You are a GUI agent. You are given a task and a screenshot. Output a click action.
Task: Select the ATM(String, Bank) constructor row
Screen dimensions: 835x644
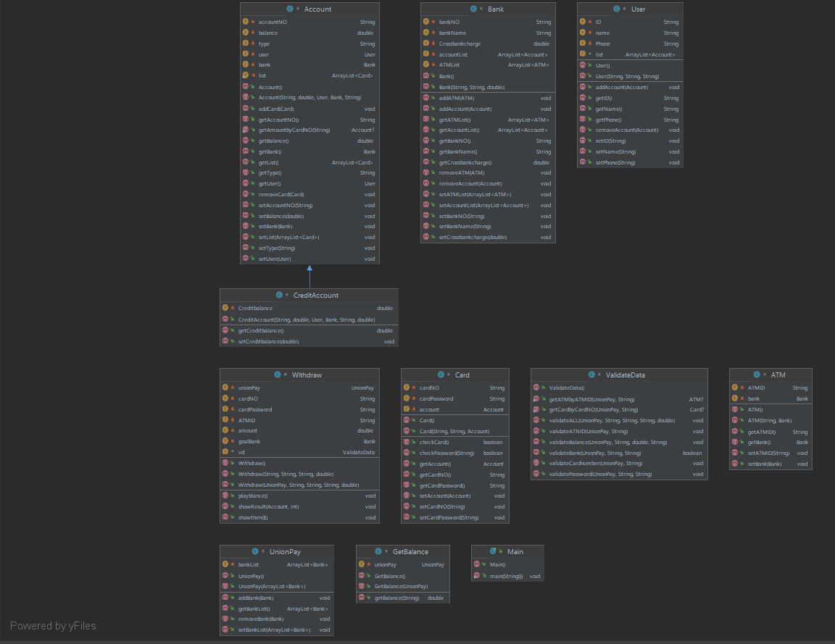click(770, 420)
